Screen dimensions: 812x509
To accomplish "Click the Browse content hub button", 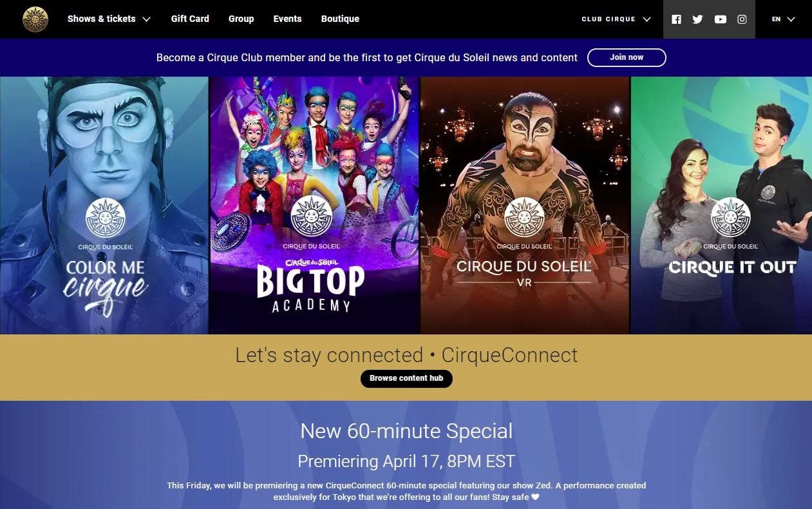I will point(406,378).
